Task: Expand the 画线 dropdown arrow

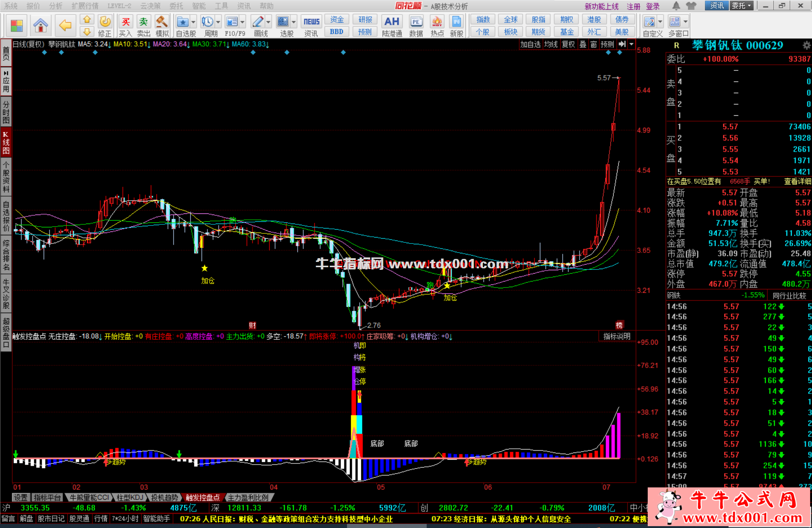Action: tap(268, 22)
